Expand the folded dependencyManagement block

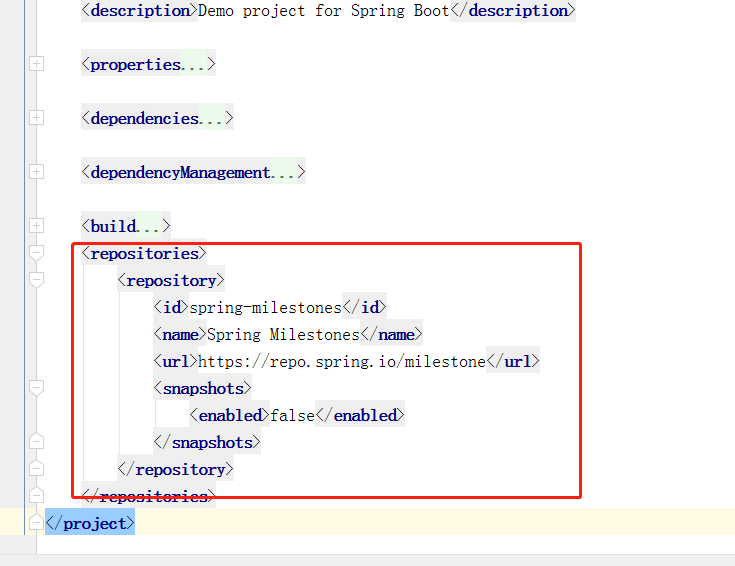(x=37, y=172)
